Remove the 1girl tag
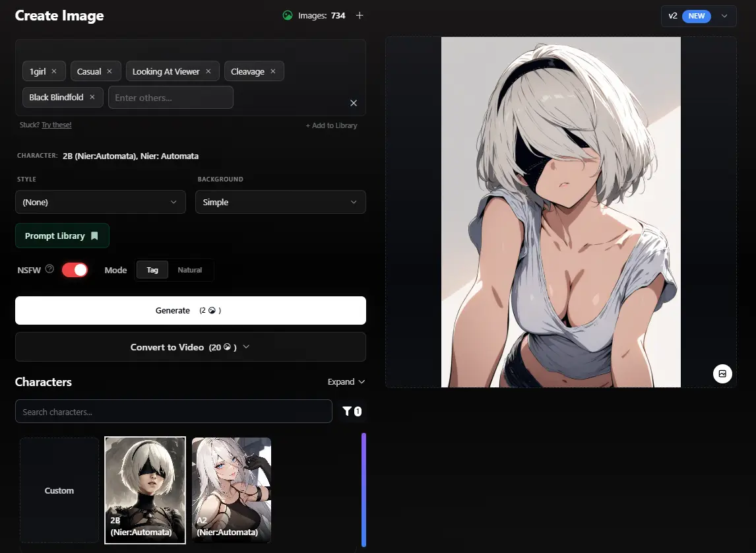 (53, 71)
